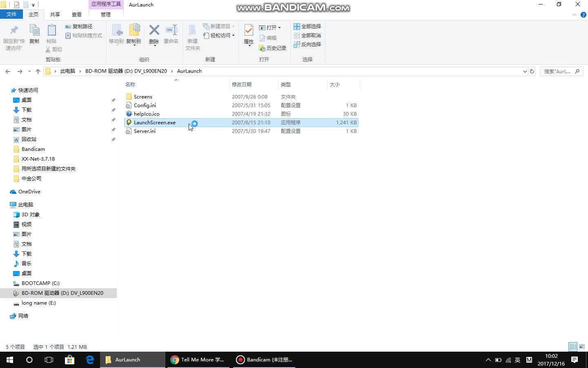Collapse the ribbon with the chevron
588x368 pixels.
tap(574, 15)
